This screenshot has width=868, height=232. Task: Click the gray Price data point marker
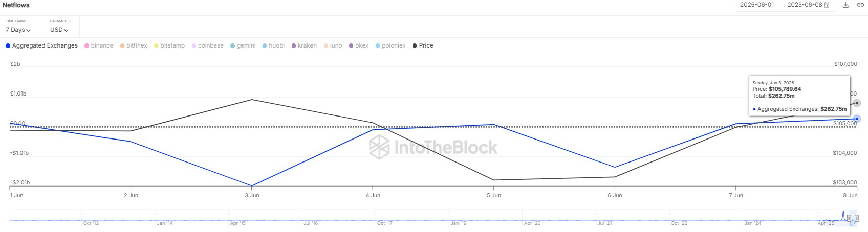(857, 103)
